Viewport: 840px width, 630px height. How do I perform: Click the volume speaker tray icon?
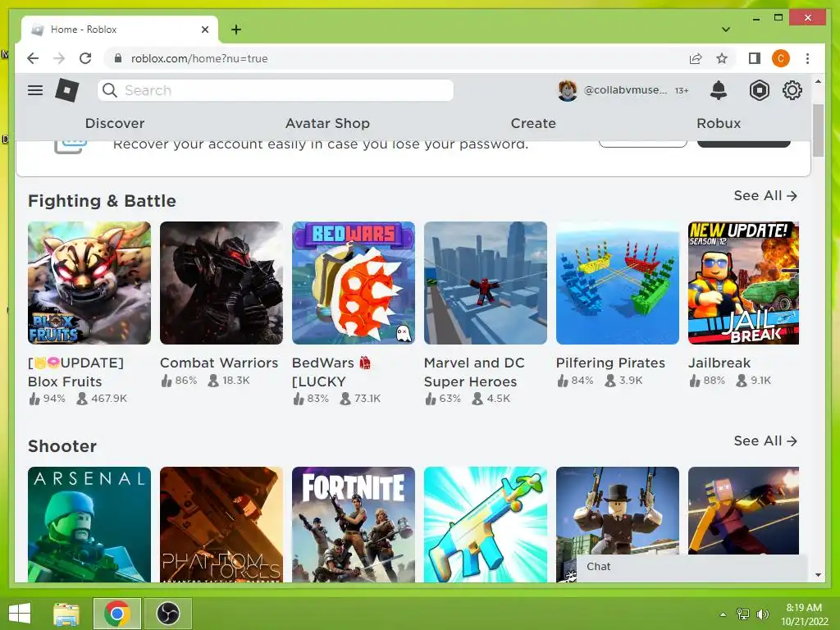coord(763,614)
